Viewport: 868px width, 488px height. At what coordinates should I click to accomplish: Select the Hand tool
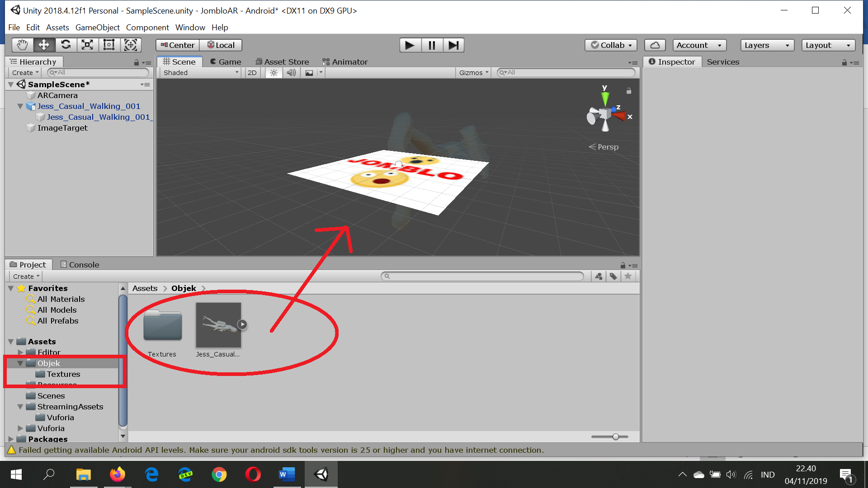(x=23, y=45)
